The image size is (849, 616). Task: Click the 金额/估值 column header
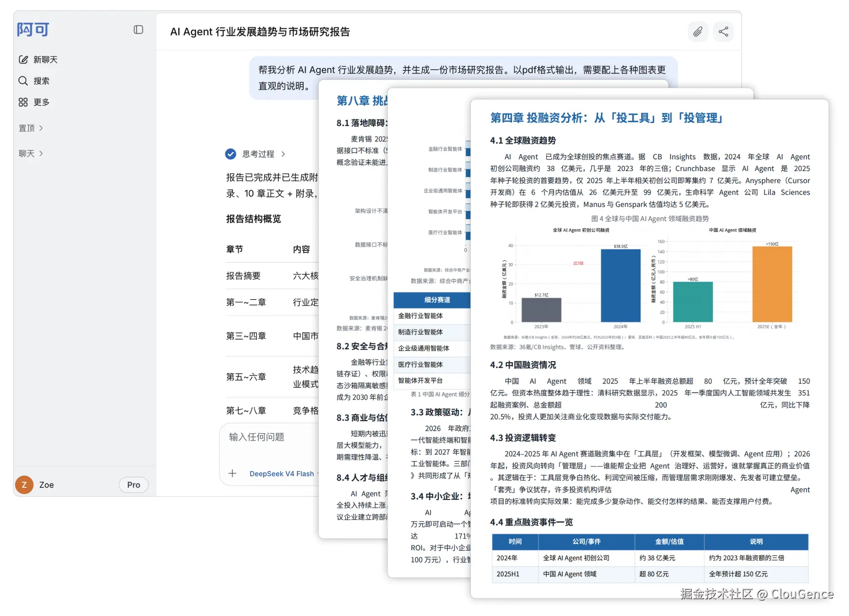coord(669,541)
